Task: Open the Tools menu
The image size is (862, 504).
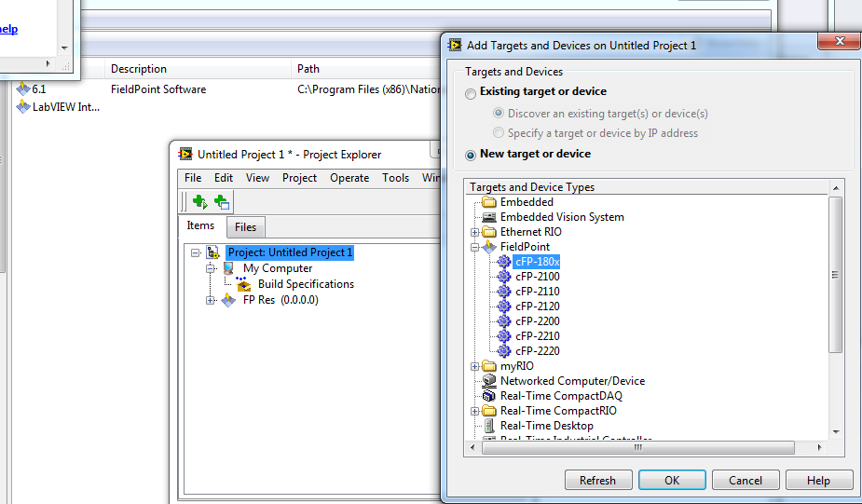Action: click(396, 178)
